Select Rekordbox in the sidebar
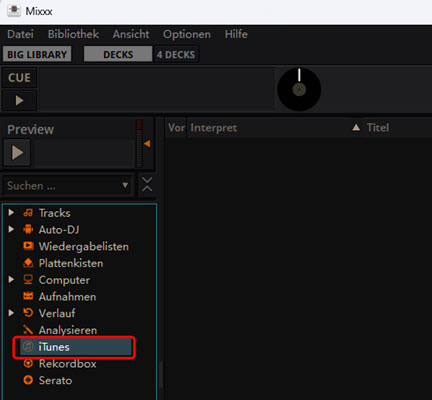 click(x=68, y=364)
